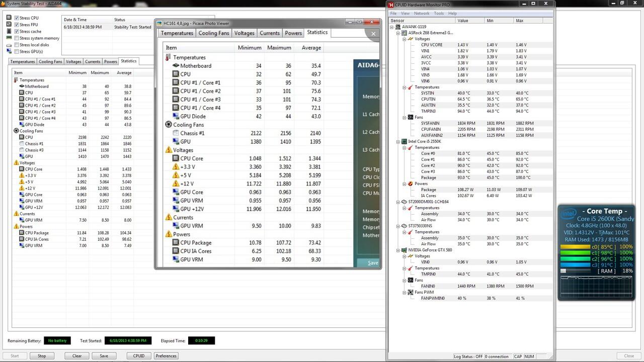Click the Powers flame icon in HWMonitor

coord(410,184)
